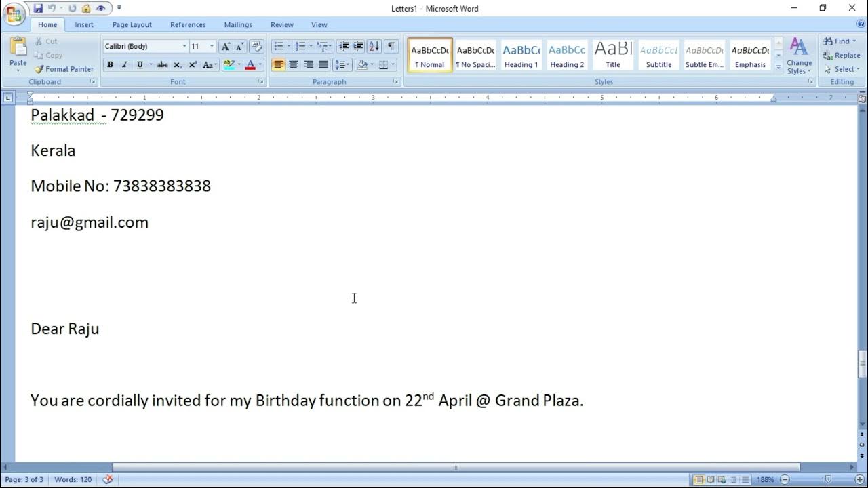Open the borders dropdown arrow
868x488 pixels.
[x=393, y=65]
